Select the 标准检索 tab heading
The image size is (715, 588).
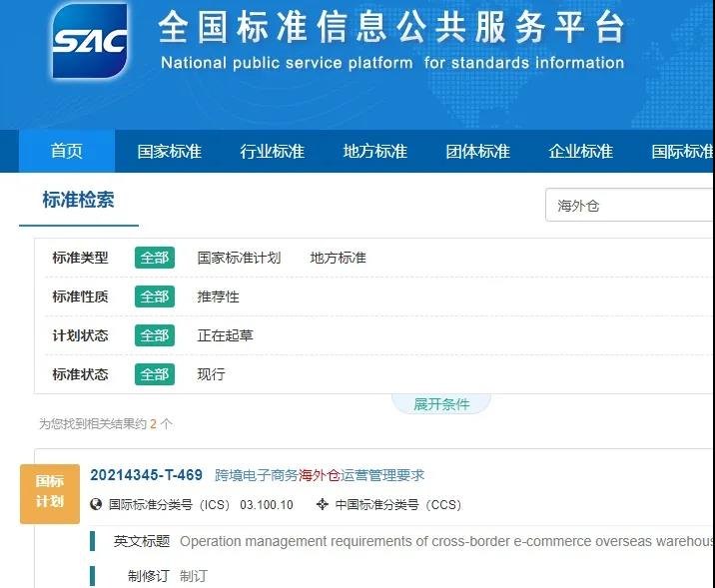(79, 200)
